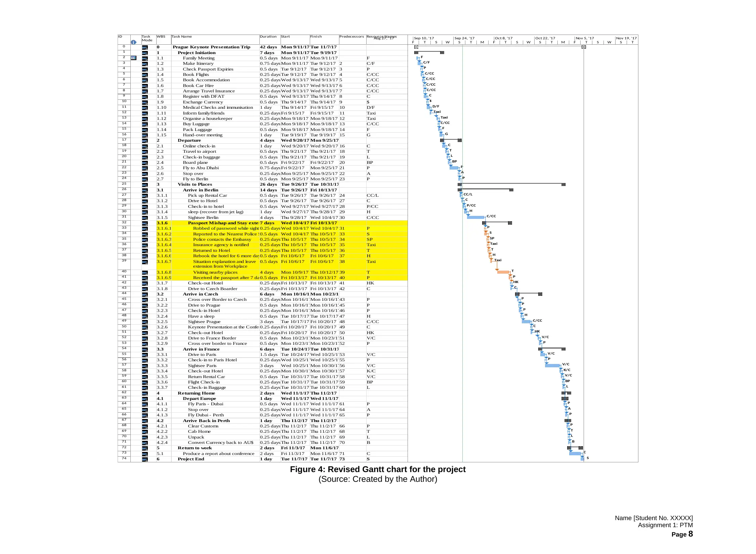Click the Oct 8, '17 timescale header

(504, 38)
